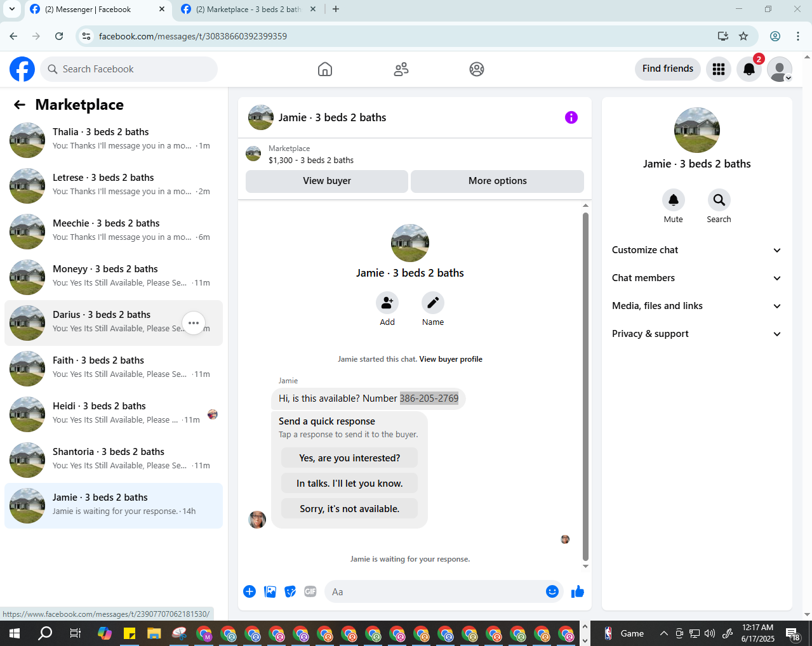Open Thalia 3 beds 2 baths conversation
The width and height of the screenshot is (812, 646).
[114, 140]
